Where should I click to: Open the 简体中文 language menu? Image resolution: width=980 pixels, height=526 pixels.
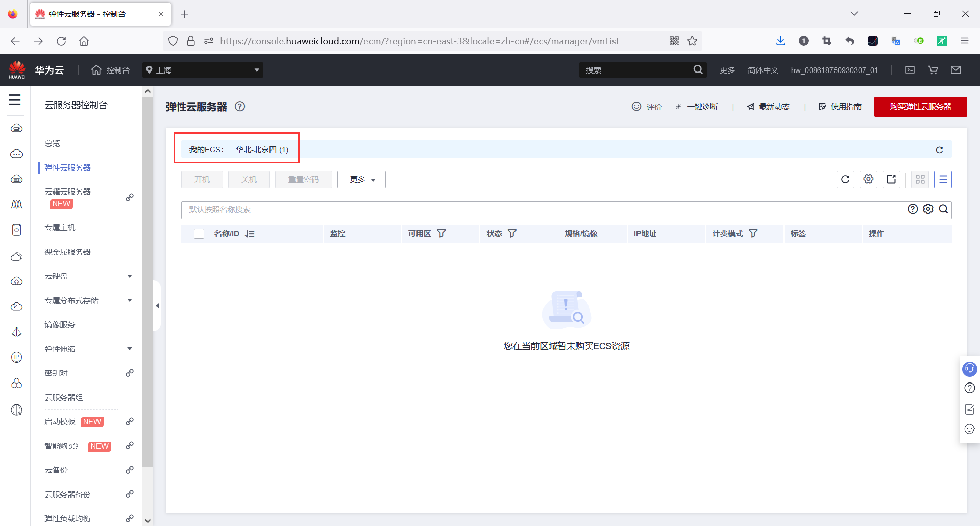coord(763,70)
